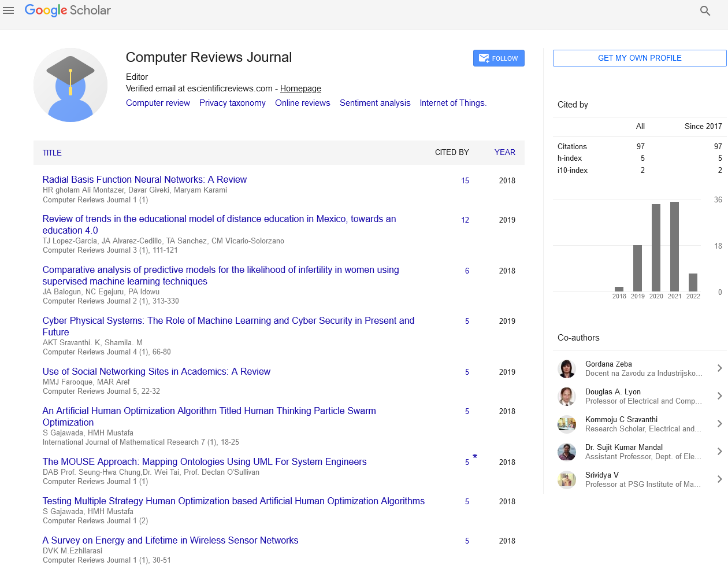Click the profile graduation cap avatar
Screen dimensions: 728x569
[70, 85]
